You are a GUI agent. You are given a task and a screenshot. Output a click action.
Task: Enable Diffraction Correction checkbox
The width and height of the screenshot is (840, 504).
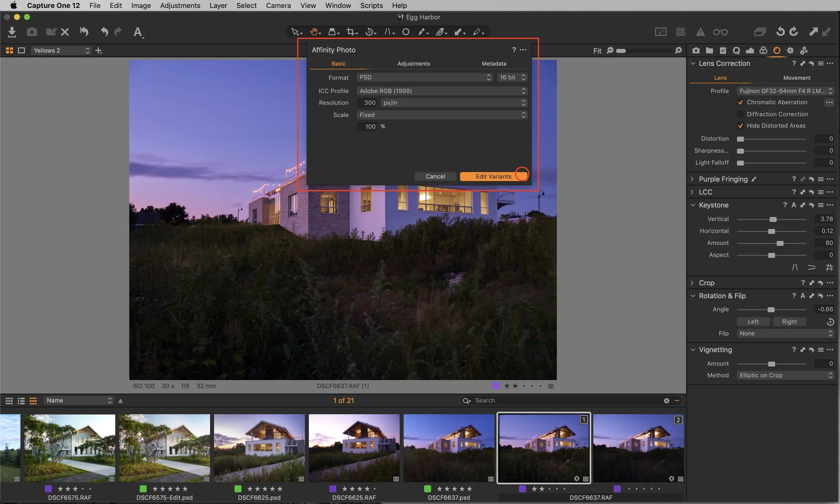coord(740,114)
